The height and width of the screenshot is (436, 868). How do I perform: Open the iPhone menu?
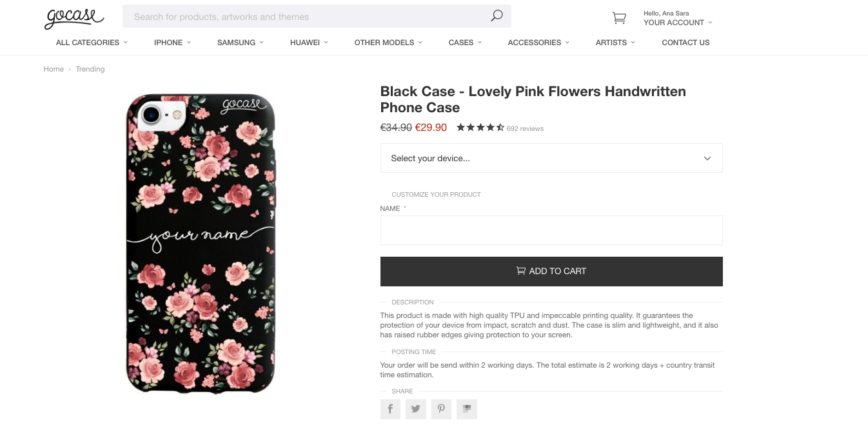(172, 43)
